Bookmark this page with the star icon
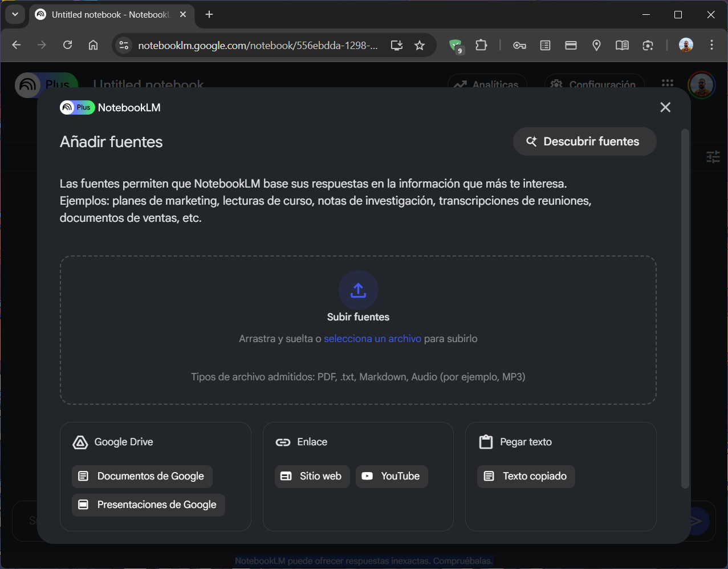 420,46
